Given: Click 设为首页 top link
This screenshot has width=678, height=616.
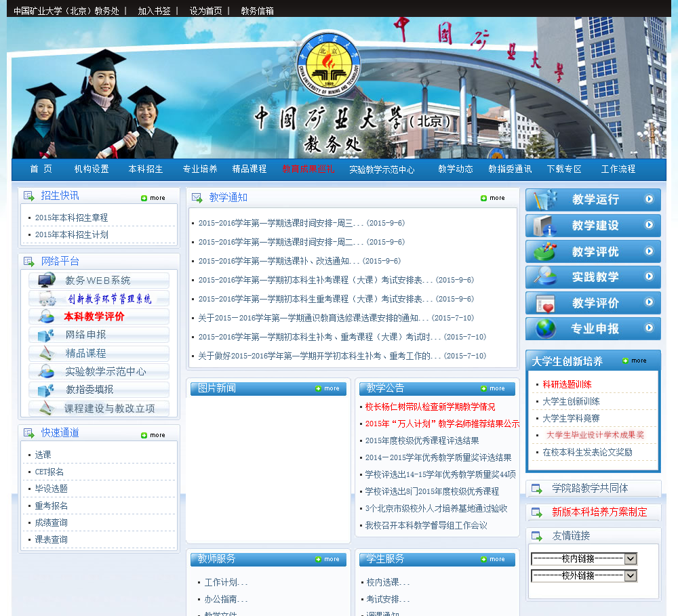Looking at the screenshot, I should point(206,12).
